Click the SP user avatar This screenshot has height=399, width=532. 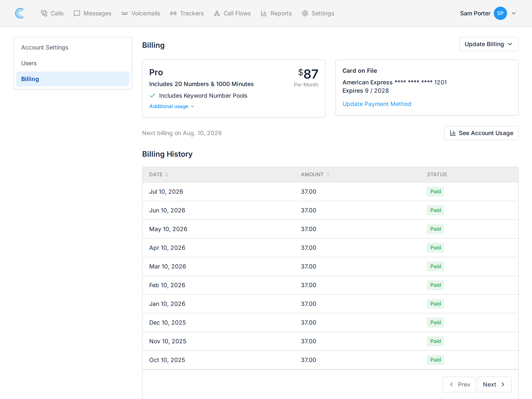pyautogui.click(x=500, y=13)
